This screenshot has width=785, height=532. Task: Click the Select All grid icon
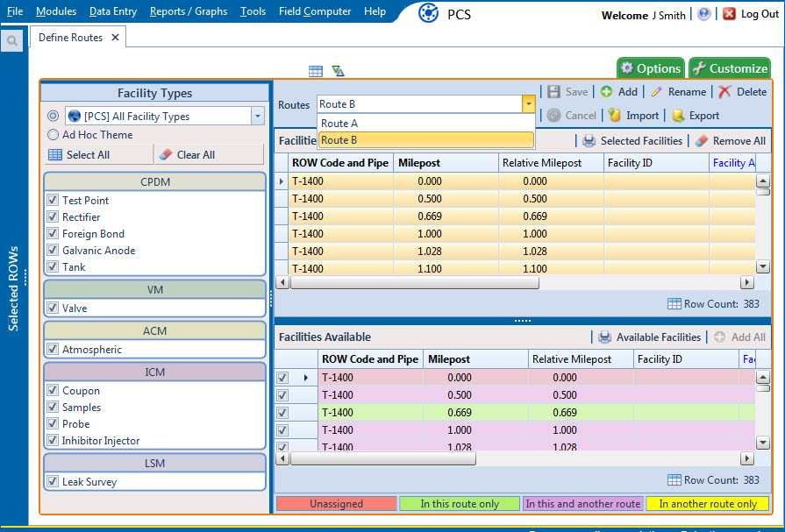tap(55, 155)
